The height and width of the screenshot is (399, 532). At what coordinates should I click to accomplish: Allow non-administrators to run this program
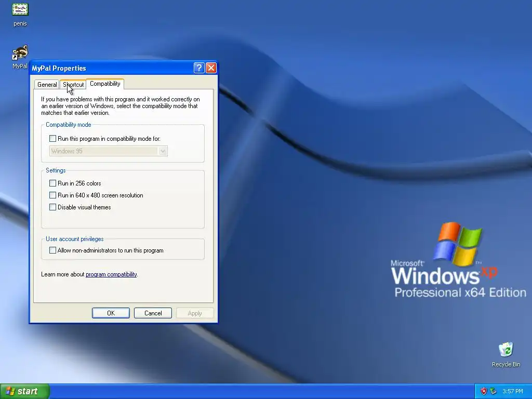pos(52,250)
